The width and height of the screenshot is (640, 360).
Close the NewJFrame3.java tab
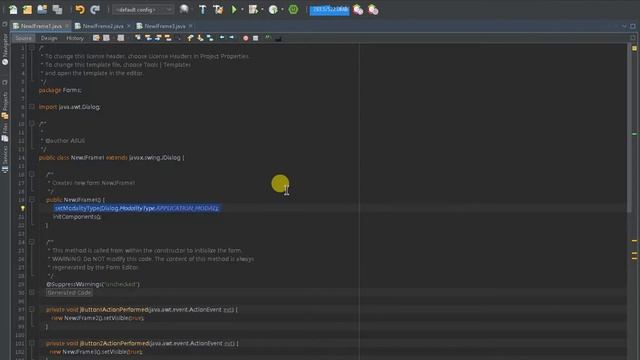tap(191, 26)
